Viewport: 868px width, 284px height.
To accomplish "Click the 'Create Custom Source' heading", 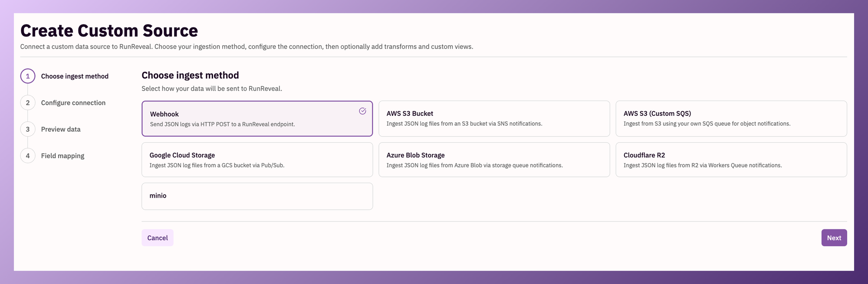I will click(x=109, y=31).
